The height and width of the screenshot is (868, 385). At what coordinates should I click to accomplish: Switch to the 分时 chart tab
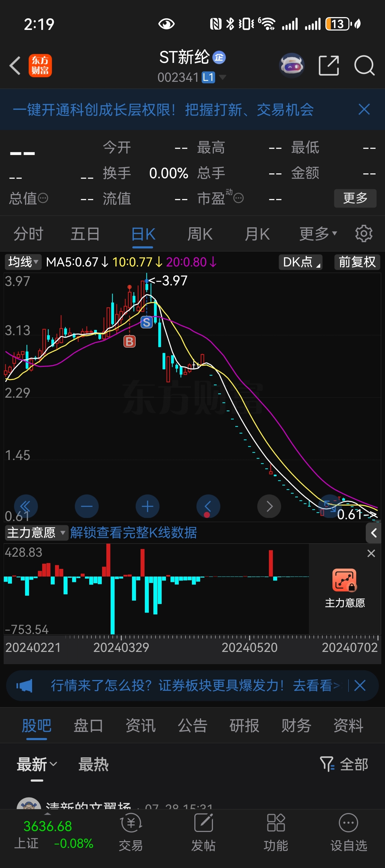point(28,234)
